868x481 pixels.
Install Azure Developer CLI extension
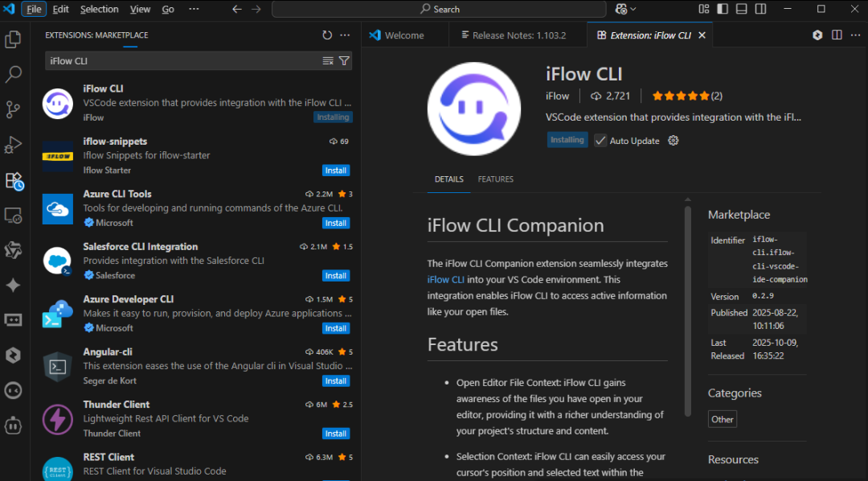point(335,329)
